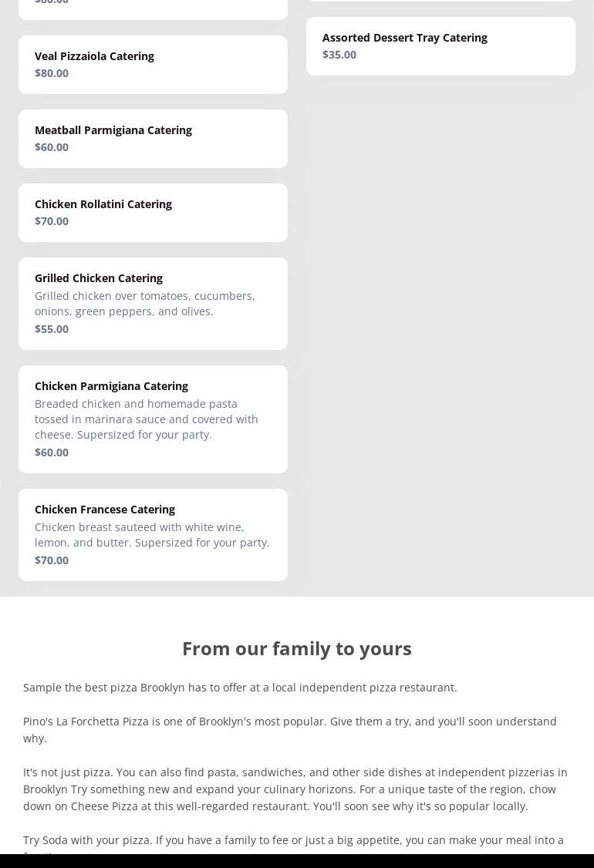The width and height of the screenshot is (594, 868).
Task: Click the $60.00 price under Chicken Parmigiana
Action: click(x=52, y=453)
